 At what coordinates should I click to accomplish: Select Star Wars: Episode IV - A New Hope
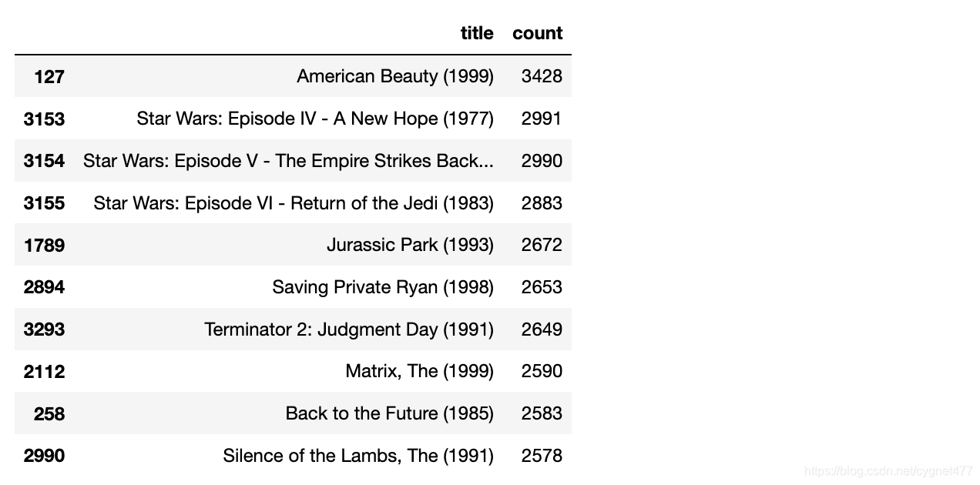point(315,119)
